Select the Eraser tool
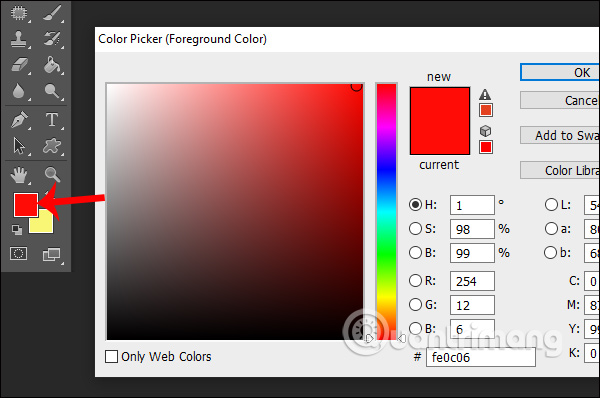 pos(19,64)
